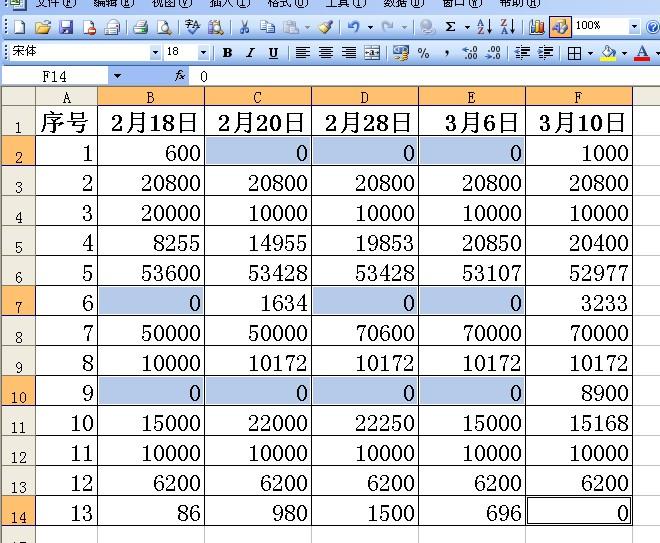Screen dimensions: 660x543
Task: Open the fill color dropdown arrow
Action: [624, 53]
